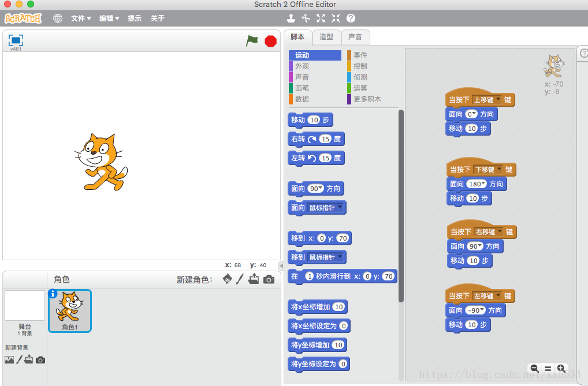Click the cat sprite on the stage
This screenshot has width=588, height=386.
click(x=101, y=162)
